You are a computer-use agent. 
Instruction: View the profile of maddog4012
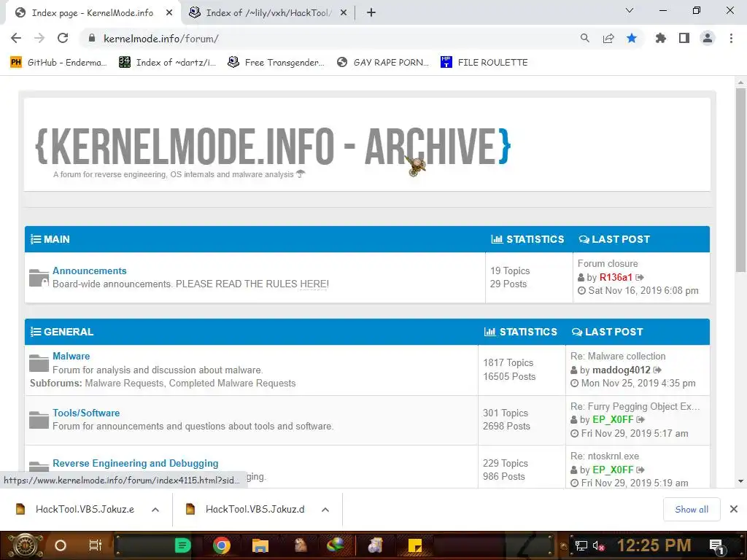(622, 370)
